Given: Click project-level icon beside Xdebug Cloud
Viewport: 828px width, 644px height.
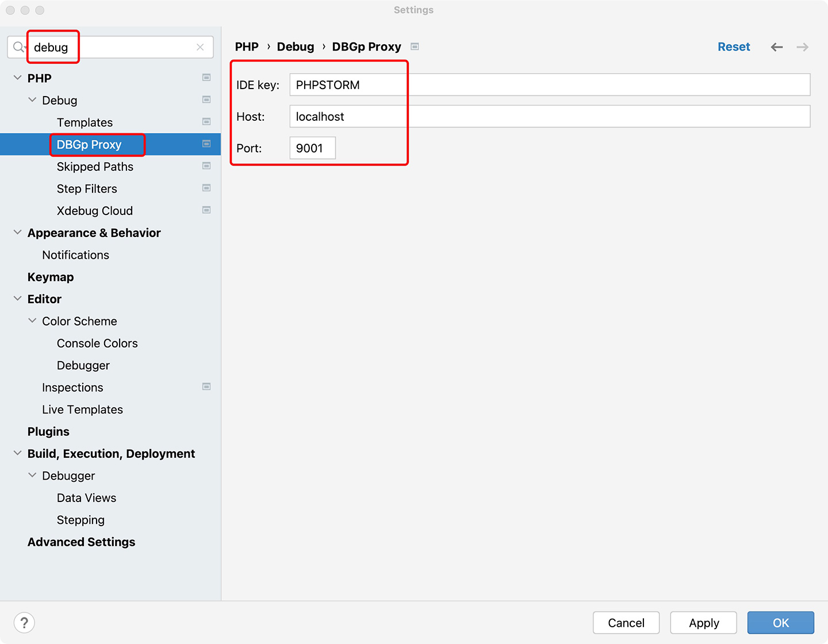Looking at the screenshot, I should (206, 210).
